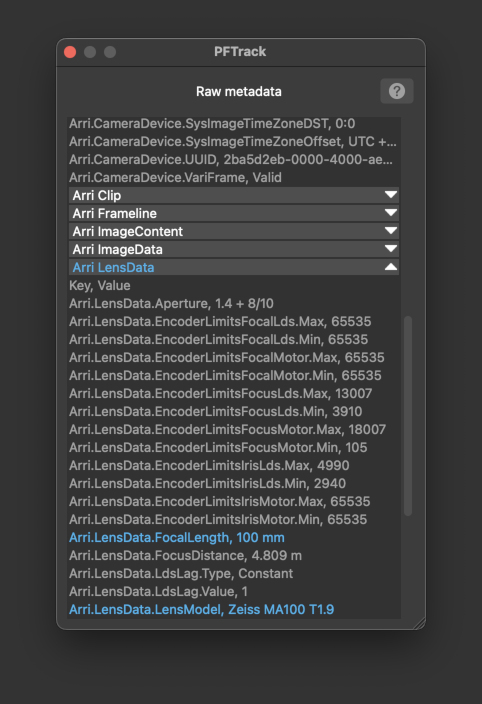Select EncoderLimitsFocusMotor.Min 105 row

click(234, 447)
